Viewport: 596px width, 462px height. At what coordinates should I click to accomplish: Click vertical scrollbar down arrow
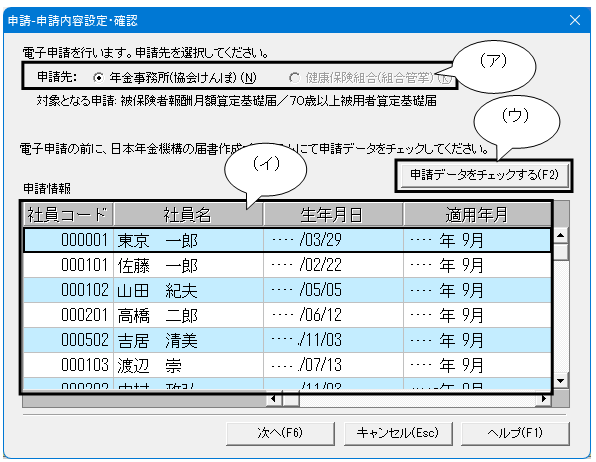pyautogui.click(x=561, y=381)
